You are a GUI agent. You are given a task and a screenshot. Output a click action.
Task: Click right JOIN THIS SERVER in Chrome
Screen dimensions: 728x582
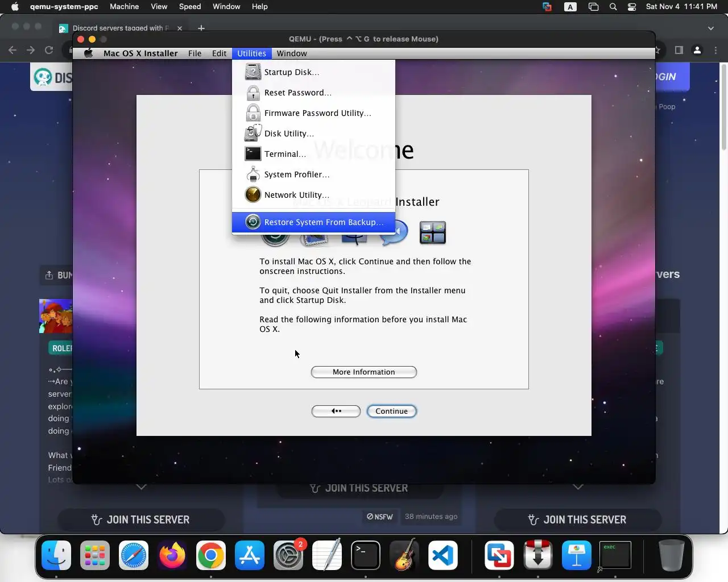tap(577, 519)
